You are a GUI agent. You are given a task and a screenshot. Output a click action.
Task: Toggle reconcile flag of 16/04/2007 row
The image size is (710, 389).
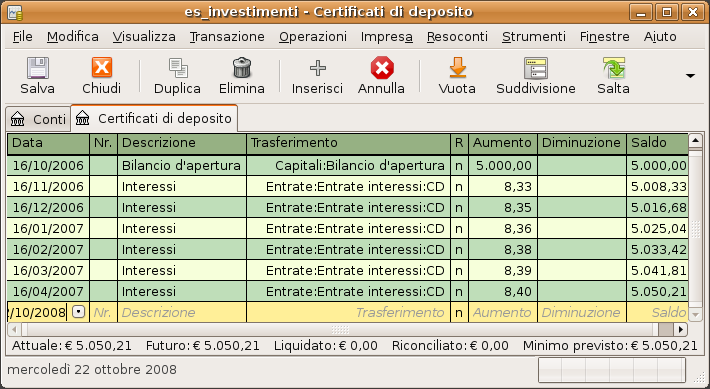(x=459, y=291)
